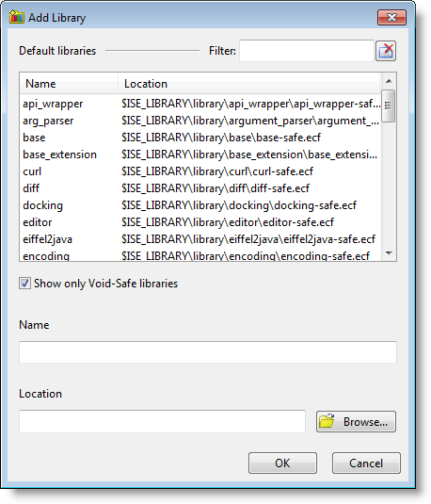The image size is (431, 504).
Task: Focus the Filter text field
Action: tap(307, 51)
